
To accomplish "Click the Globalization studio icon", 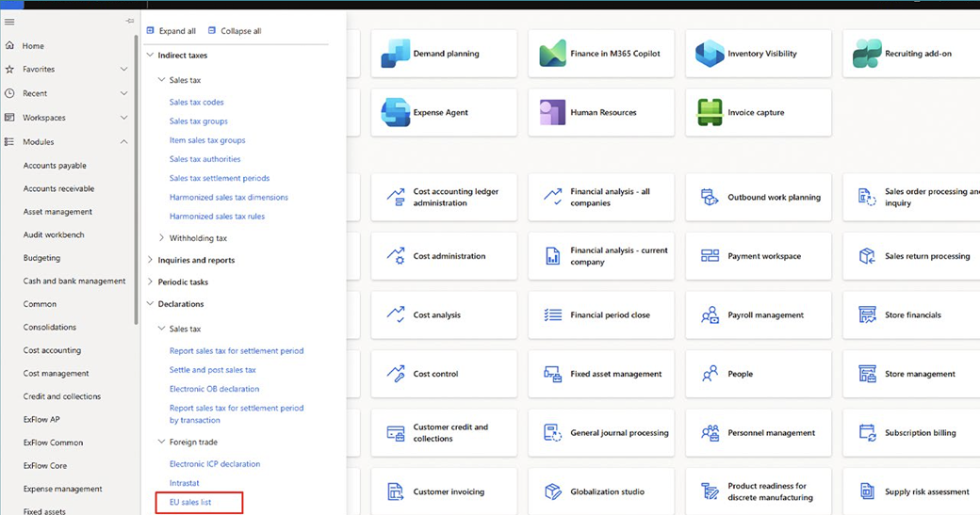I will click(552, 491).
